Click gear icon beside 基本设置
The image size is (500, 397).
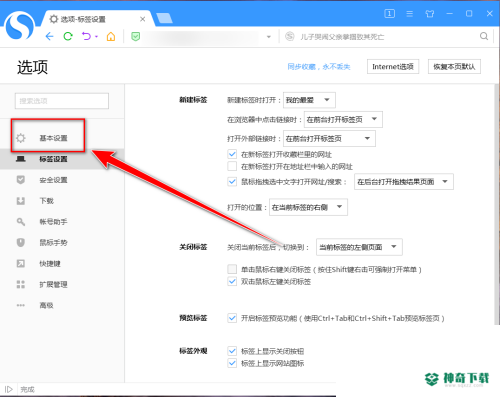click(21, 138)
